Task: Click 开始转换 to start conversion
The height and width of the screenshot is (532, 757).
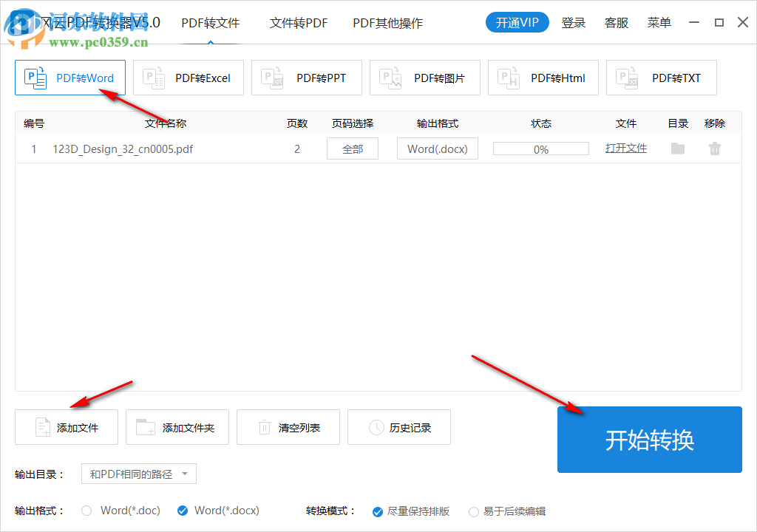Action: tap(649, 440)
